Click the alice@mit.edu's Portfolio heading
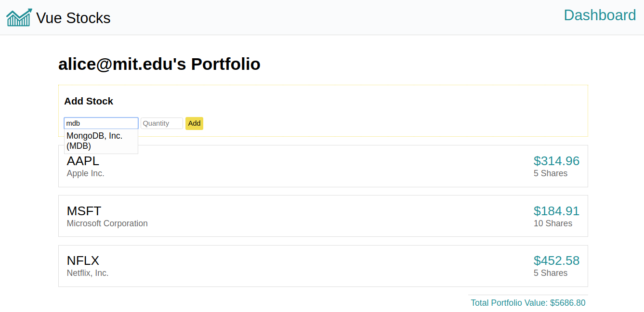This screenshot has width=644, height=312. pos(159,64)
